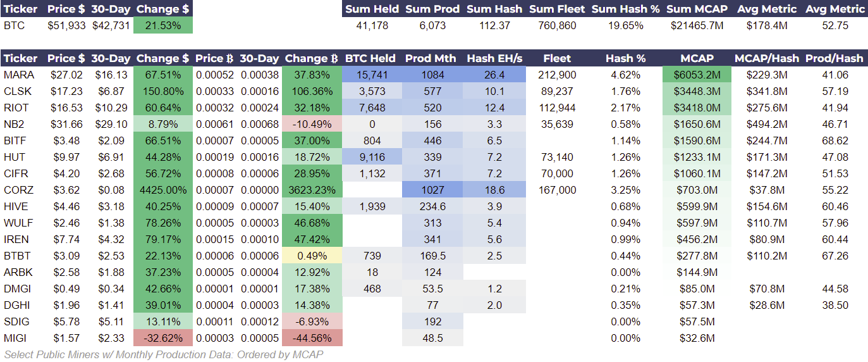
Task: Select the Hash EH/s column header
Action: (494, 58)
